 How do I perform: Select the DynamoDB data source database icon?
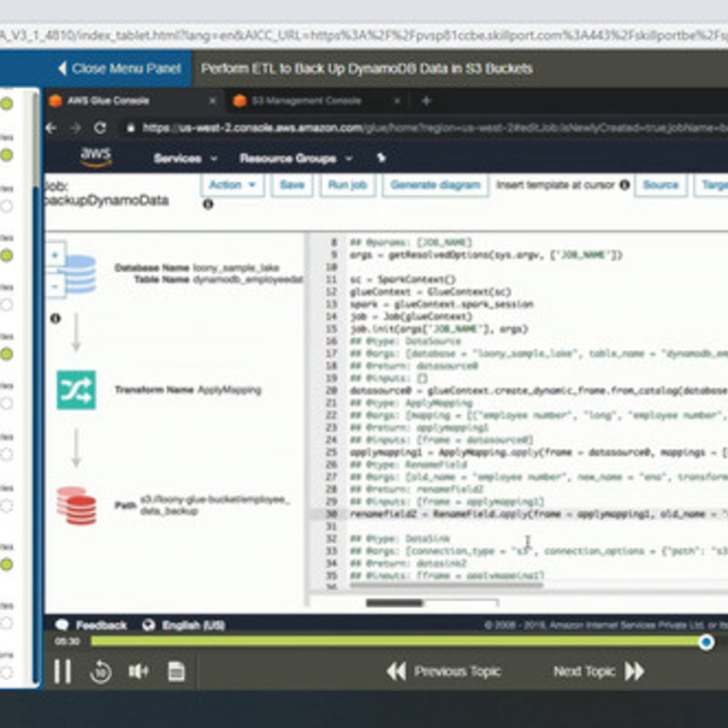tap(80, 274)
